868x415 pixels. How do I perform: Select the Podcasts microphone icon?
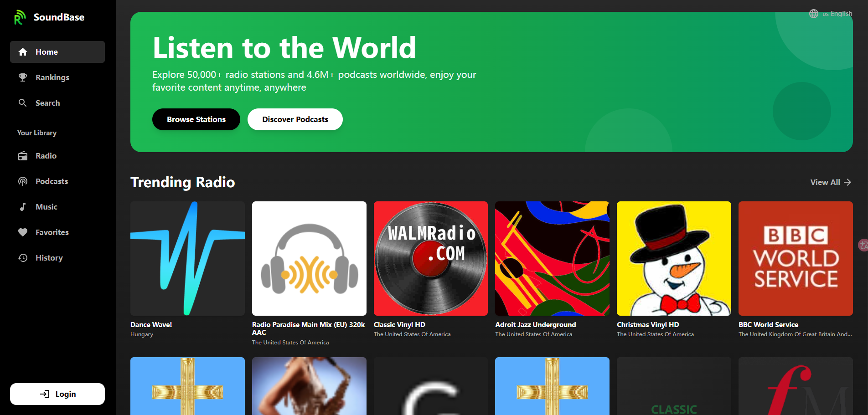click(x=22, y=181)
